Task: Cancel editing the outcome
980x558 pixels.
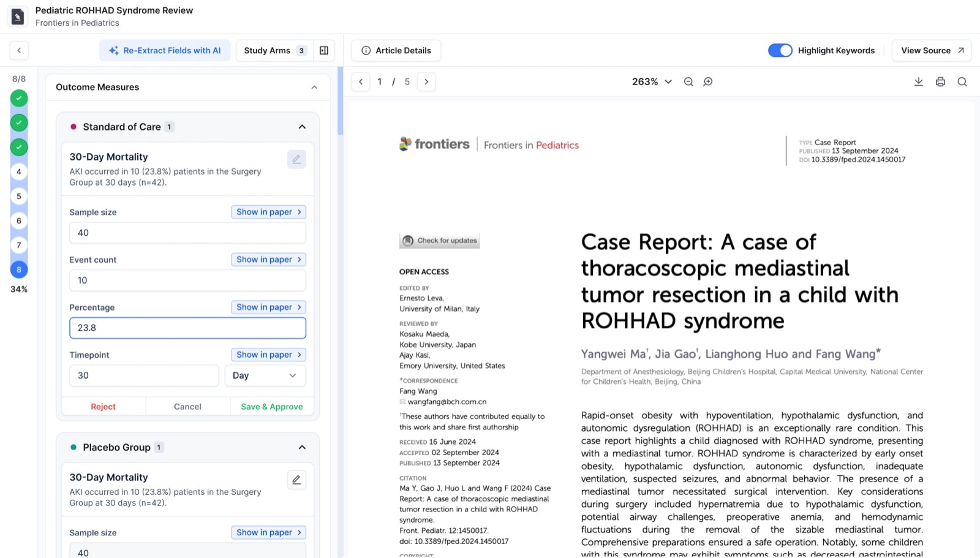Action: [187, 407]
